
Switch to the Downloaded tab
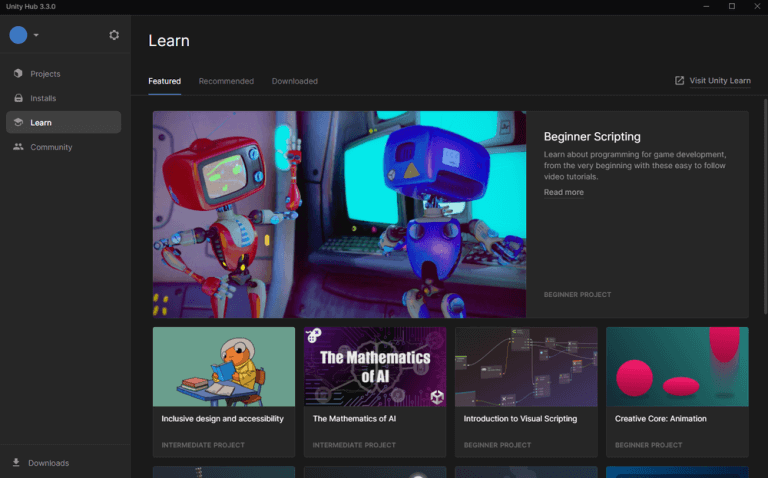(294, 81)
